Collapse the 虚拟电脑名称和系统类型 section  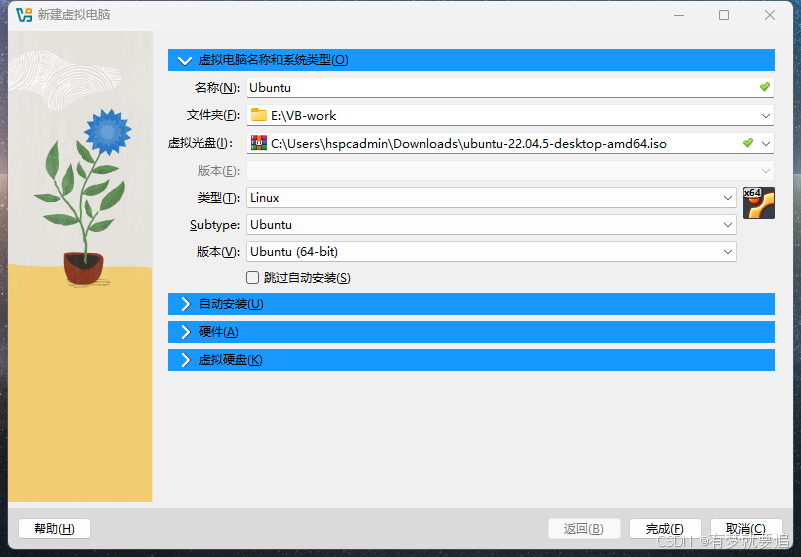coord(471,60)
